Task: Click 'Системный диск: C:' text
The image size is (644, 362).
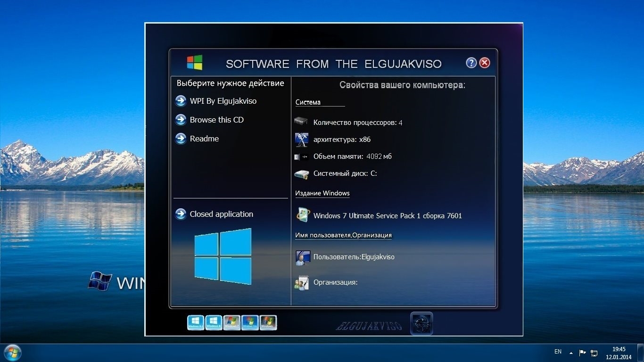Action: click(x=345, y=173)
